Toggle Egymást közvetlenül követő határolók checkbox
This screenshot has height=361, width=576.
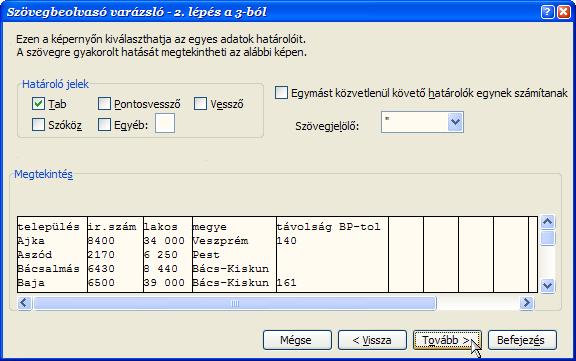[281, 93]
